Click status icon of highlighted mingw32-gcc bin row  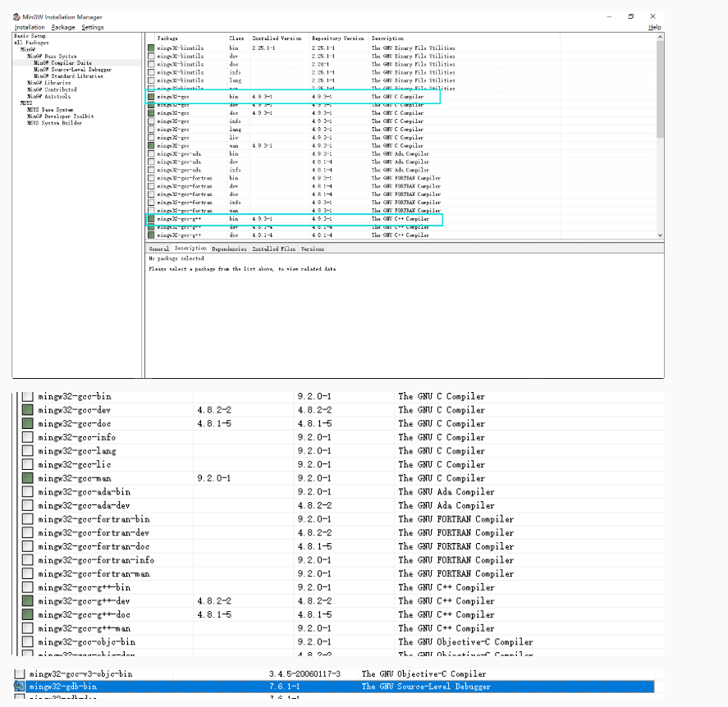151,97
